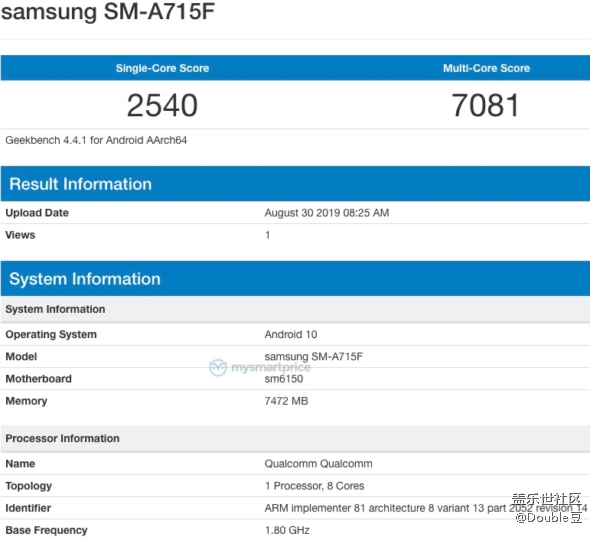Click 'Geekbench 4.4.1 for Android AArch64' text
The height and width of the screenshot is (540, 590).
tap(96, 140)
